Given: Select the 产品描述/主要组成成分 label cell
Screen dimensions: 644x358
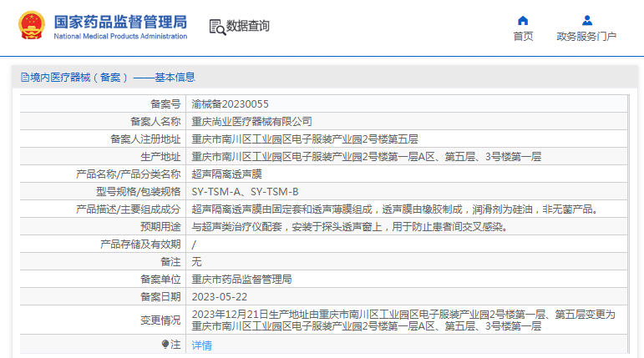Looking at the screenshot, I should (x=103, y=209).
